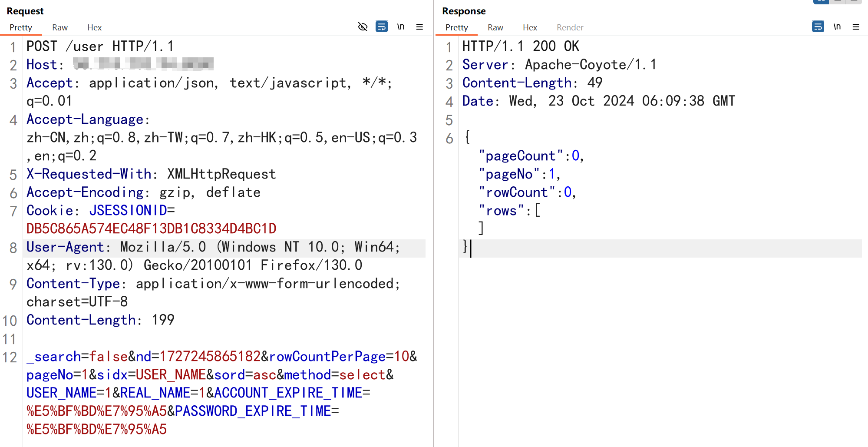Click the response "Content-Length:" header name
Screen dimensions: 868x447
click(520, 83)
